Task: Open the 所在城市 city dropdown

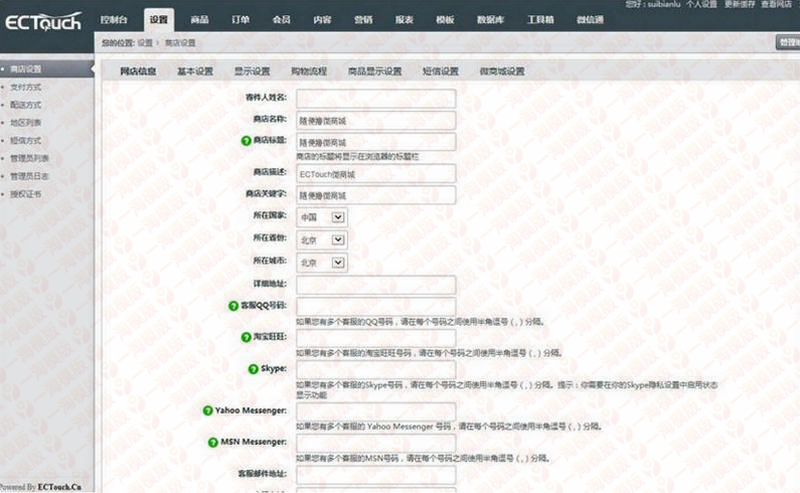Action: (322, 263)
